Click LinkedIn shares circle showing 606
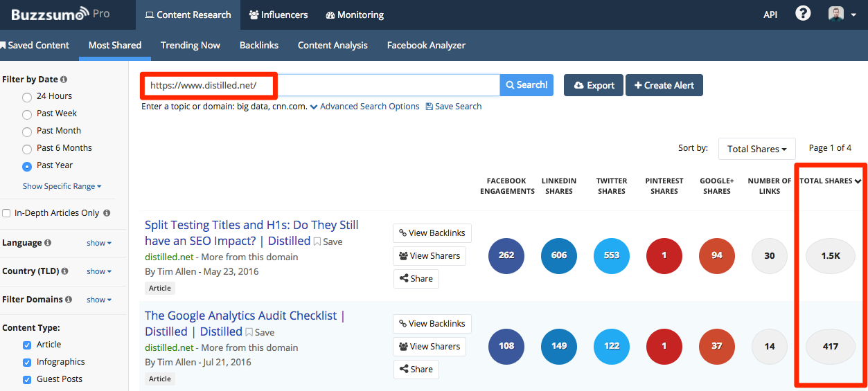This screenshot has height=391, width=868. coord(559,255)
